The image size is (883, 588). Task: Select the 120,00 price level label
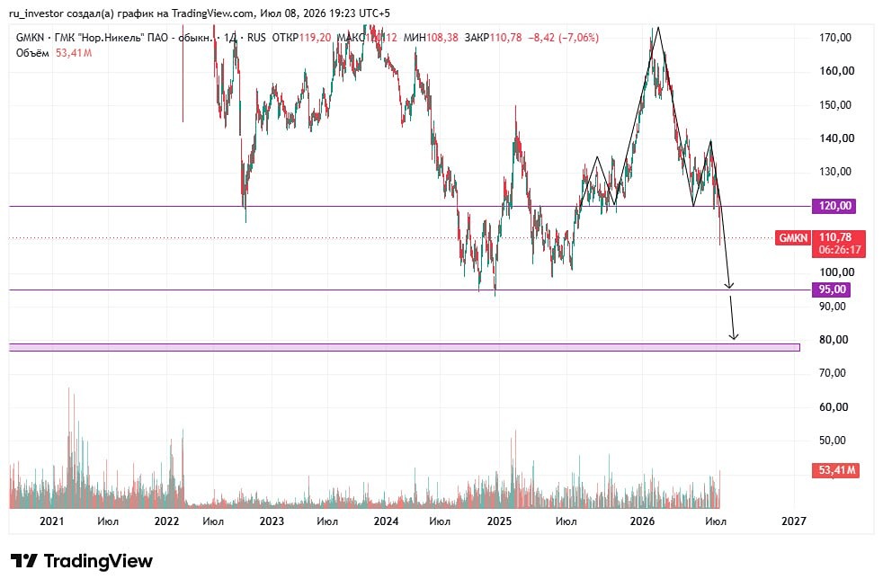point(834,206)
